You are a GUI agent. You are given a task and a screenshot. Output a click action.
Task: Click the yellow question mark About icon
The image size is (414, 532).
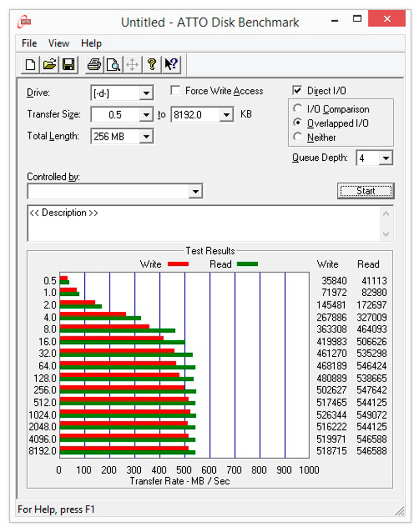pyautogui.click(x=151, y=65)
